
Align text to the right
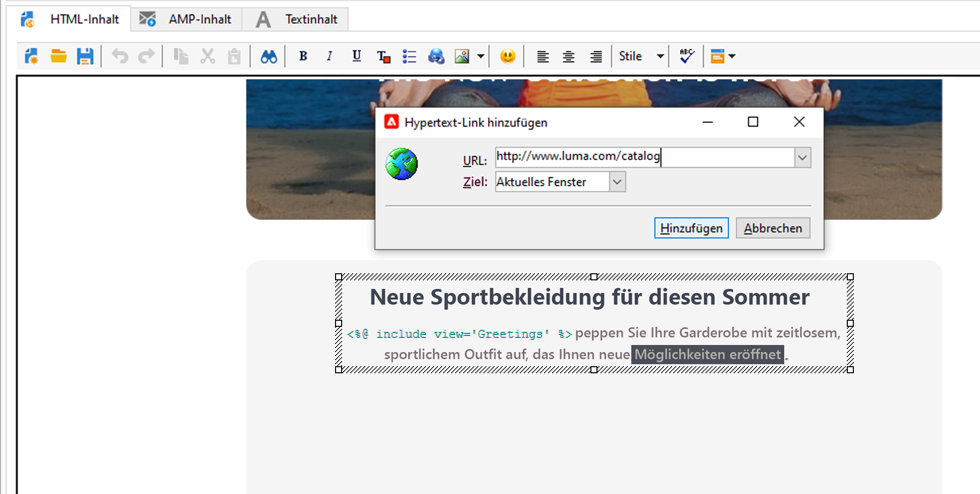(596, 56)
